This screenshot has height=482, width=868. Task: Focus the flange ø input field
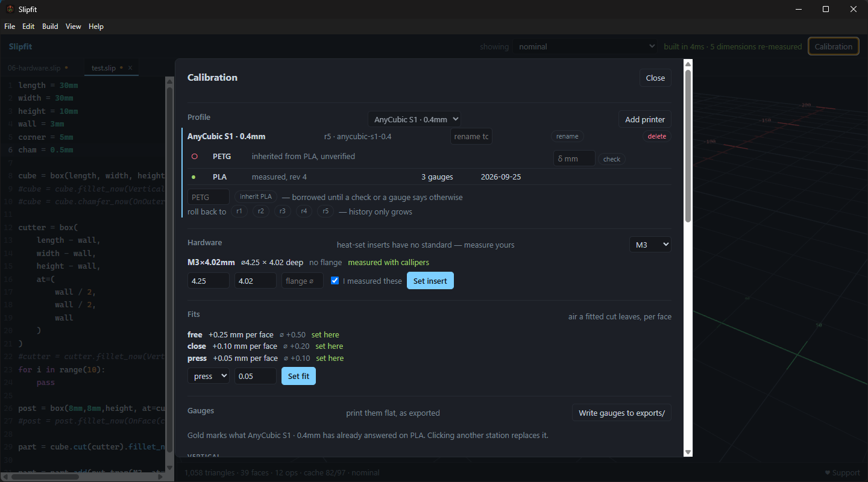pos(303,281)
